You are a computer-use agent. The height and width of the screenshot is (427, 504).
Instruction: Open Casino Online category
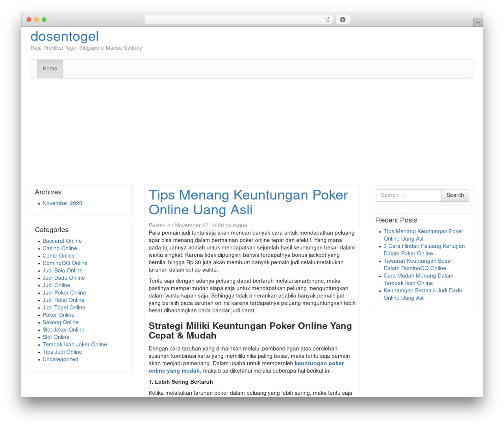(x=60, y=249)
